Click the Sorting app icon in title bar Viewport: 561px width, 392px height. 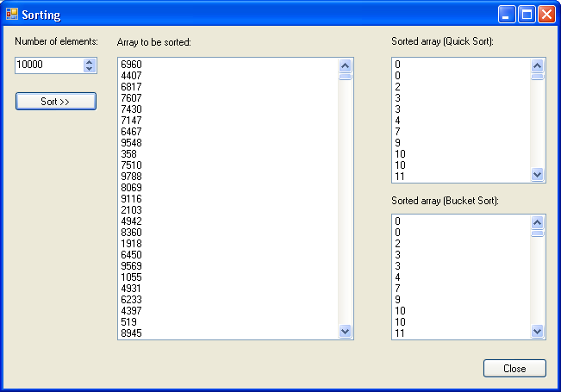(x=12, y=14)
